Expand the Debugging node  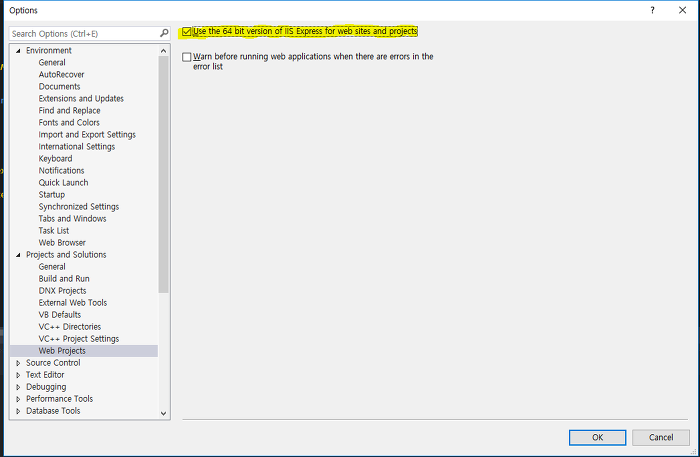[18, 387]
